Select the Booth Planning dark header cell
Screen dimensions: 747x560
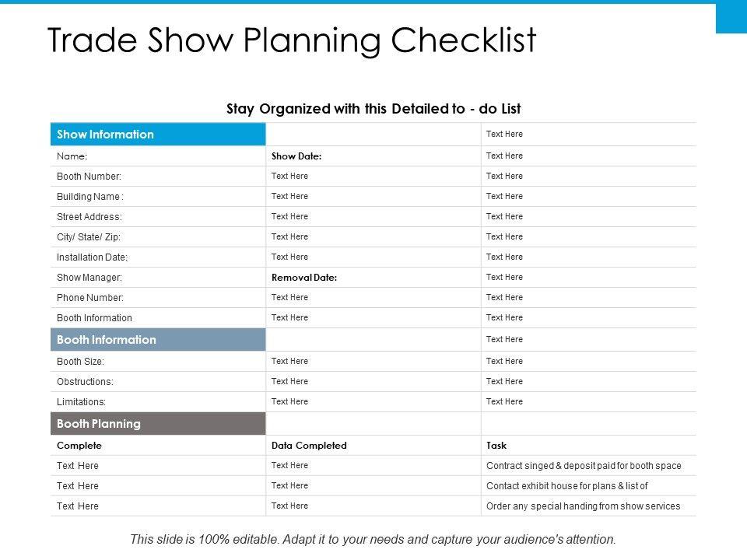(158, 424)
